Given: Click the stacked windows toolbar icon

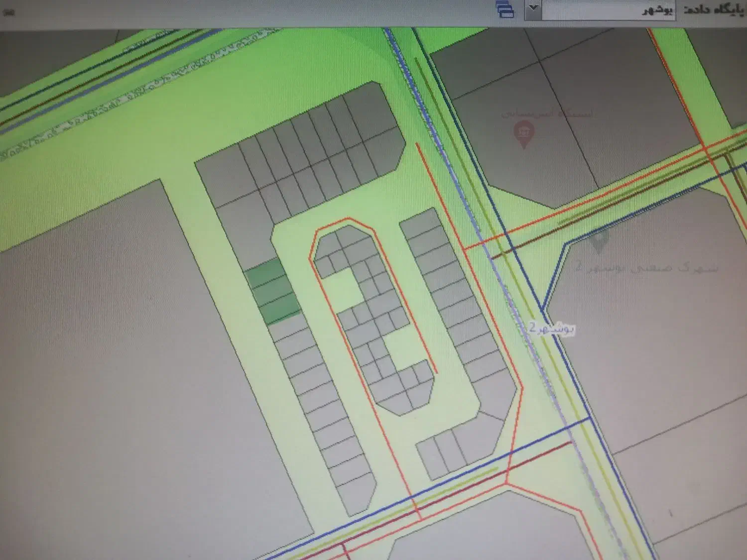Looking at the screenshot, I should pos(505,9).
